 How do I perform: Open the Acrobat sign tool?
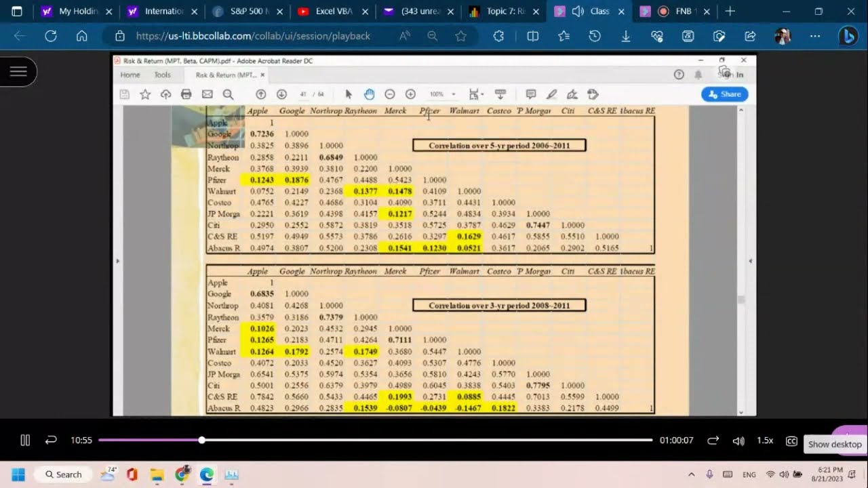[x=572, y=94]
